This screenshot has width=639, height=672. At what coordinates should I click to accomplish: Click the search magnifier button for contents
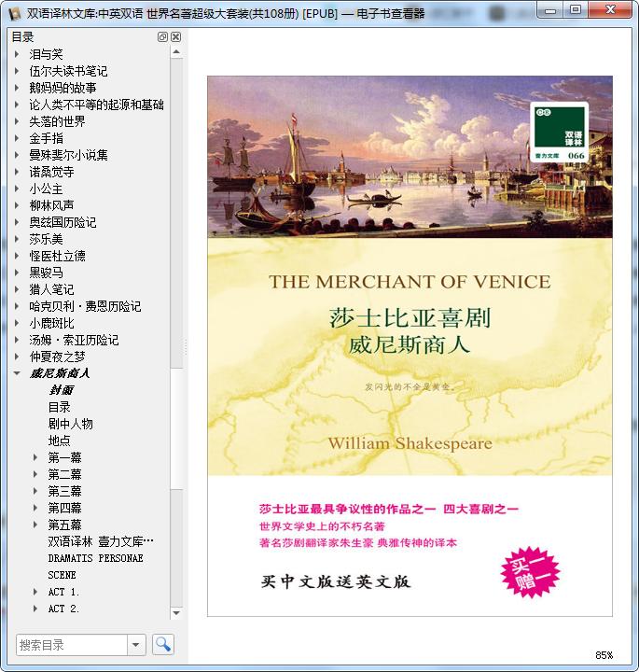[162, 644]
